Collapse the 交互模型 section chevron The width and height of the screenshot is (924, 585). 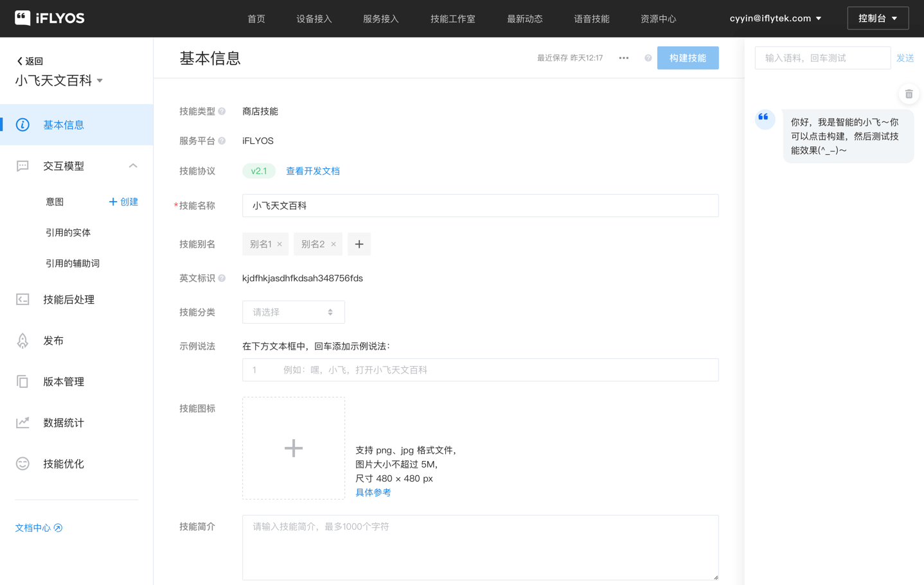pos(133,166)
